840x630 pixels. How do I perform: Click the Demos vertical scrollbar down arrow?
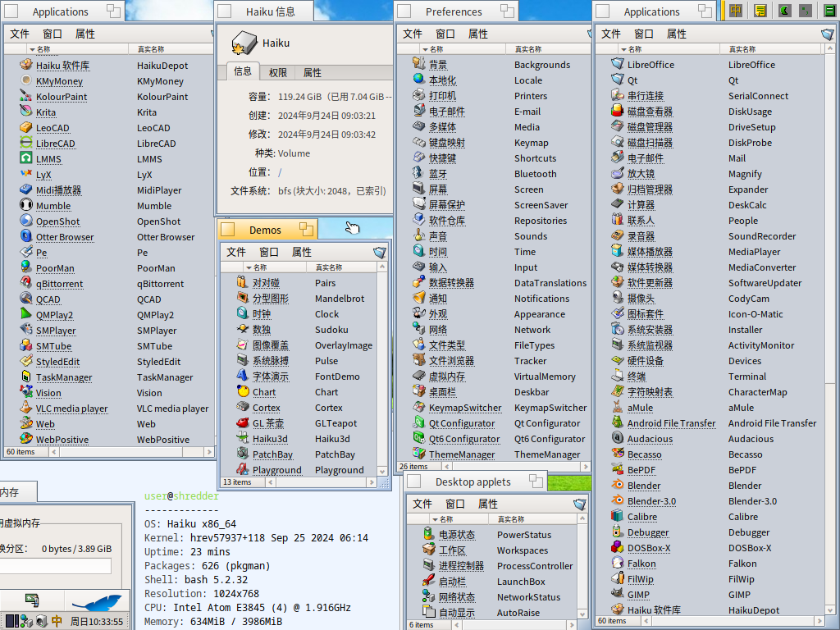[382, 472]
